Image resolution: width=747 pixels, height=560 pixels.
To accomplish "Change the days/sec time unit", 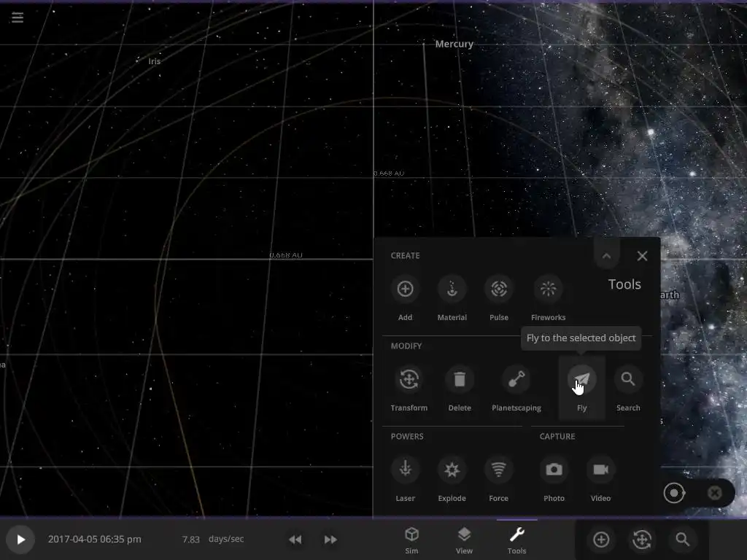I will [226, 539].
